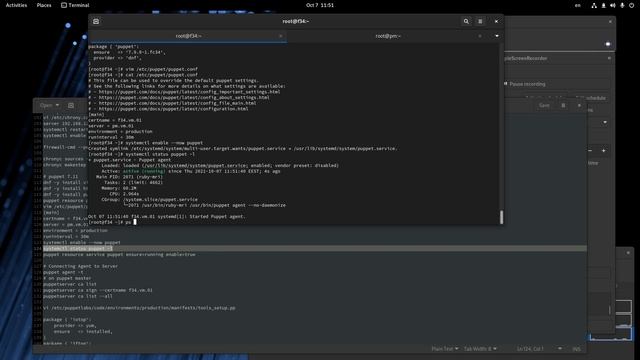Close the bottom-right background window
640x360 pixels.
628,253
